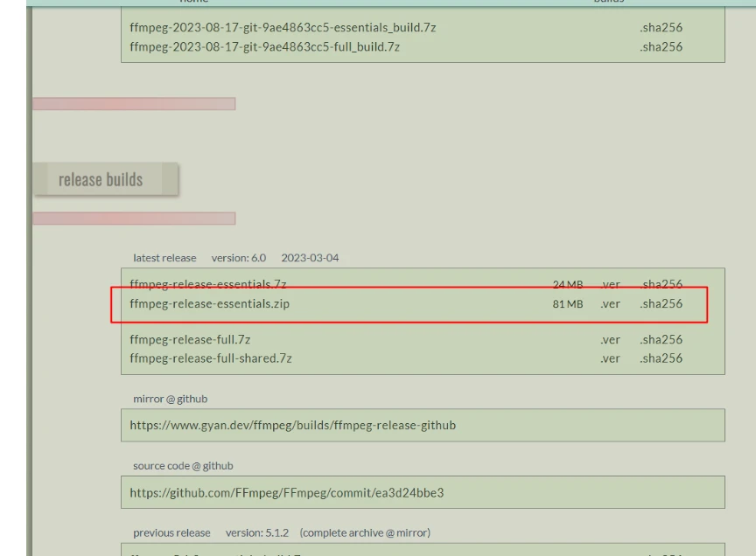
Task: Download ffmpeg-release-essentials.zip
Action: tap(209, 304)
